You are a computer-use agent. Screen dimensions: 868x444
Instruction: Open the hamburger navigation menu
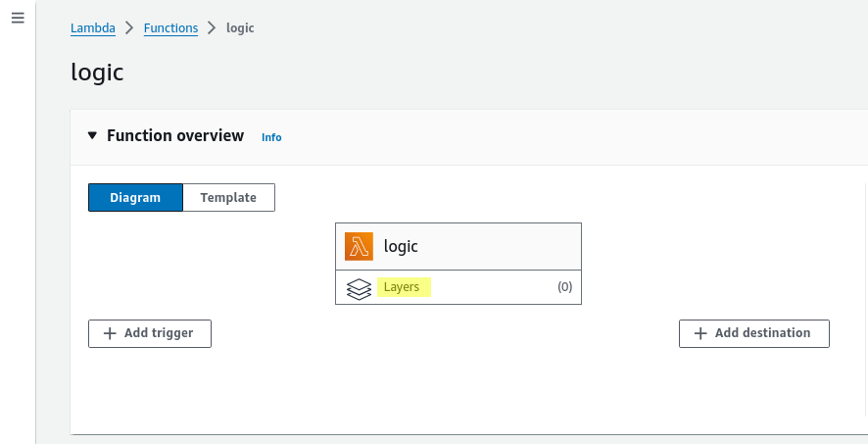[18, 19]
